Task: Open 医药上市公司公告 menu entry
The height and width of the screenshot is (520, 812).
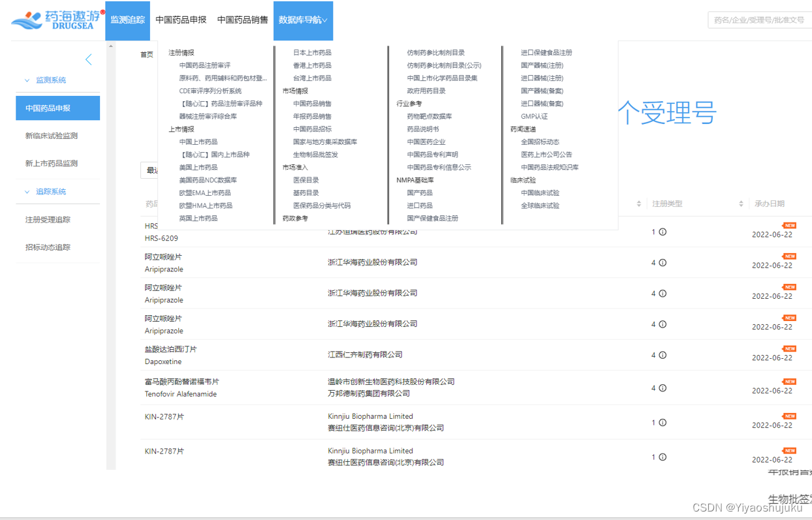Action: click(x=546, y=155)
